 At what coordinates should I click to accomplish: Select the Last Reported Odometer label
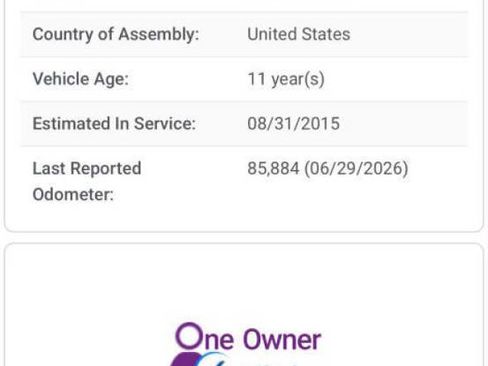[x=87, y=181]
